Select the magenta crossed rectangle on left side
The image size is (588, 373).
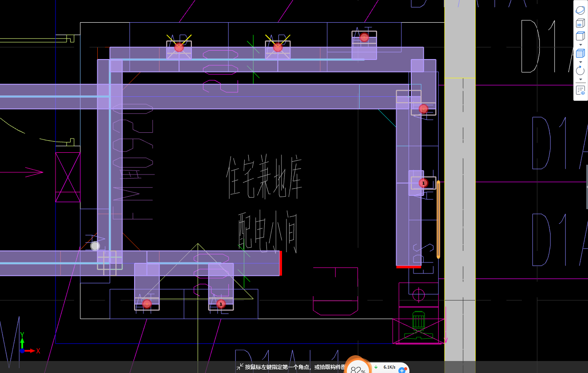68,177
